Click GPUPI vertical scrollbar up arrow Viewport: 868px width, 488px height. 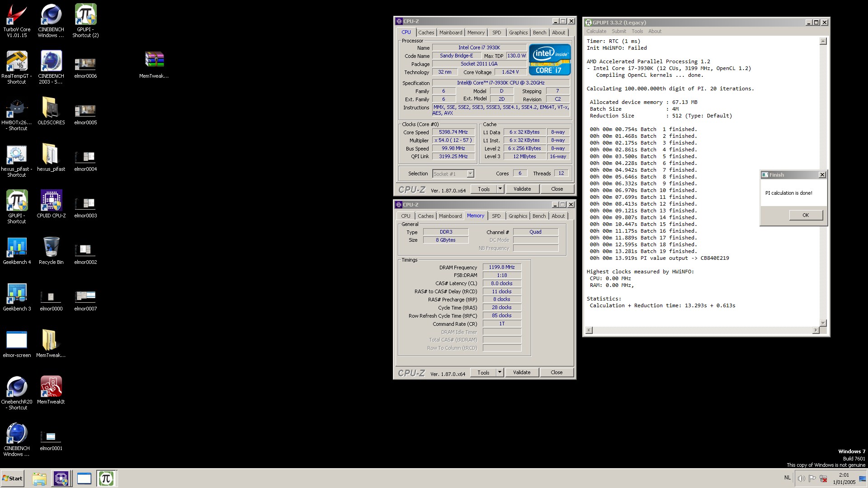[823, 41]
